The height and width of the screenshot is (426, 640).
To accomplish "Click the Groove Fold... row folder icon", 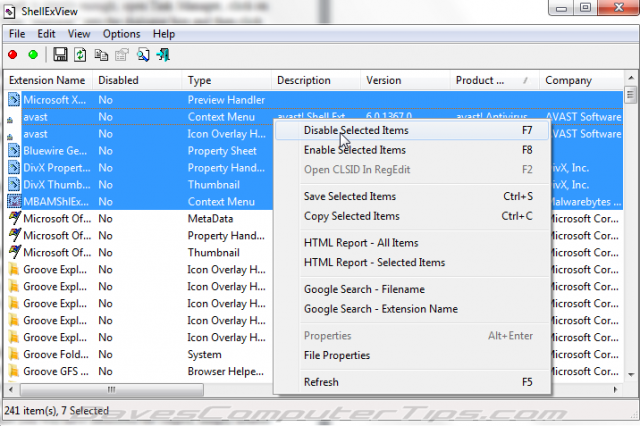I will [x=14, y=354].
